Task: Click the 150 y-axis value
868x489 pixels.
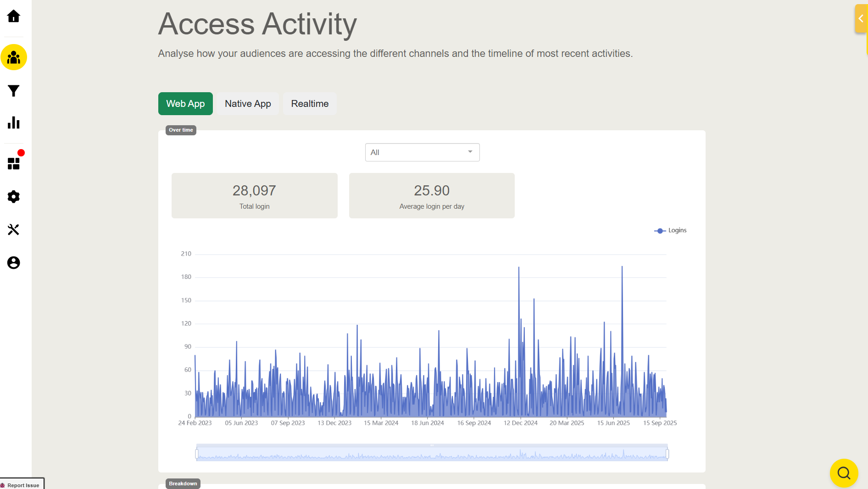Action: (x=186, y=300)
